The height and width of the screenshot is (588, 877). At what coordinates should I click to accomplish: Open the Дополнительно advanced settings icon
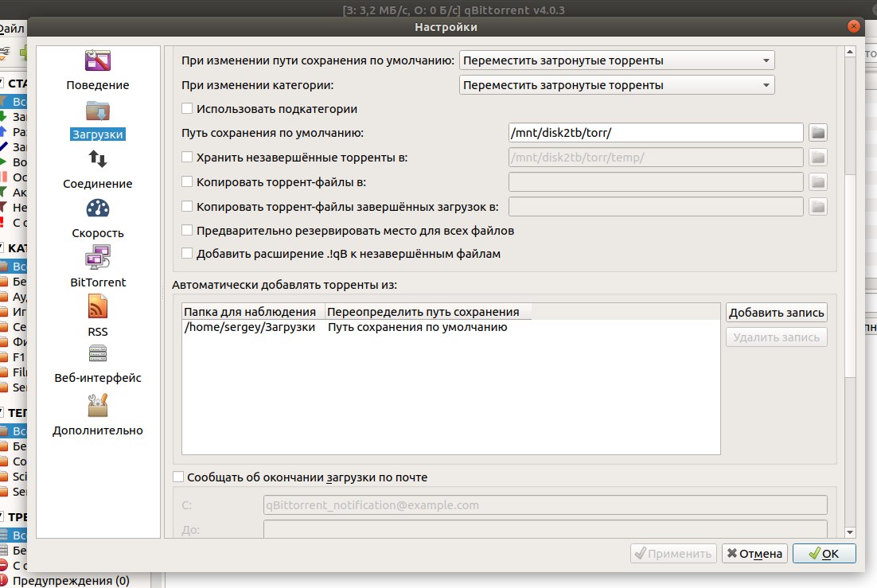click(x=97, y=406)
